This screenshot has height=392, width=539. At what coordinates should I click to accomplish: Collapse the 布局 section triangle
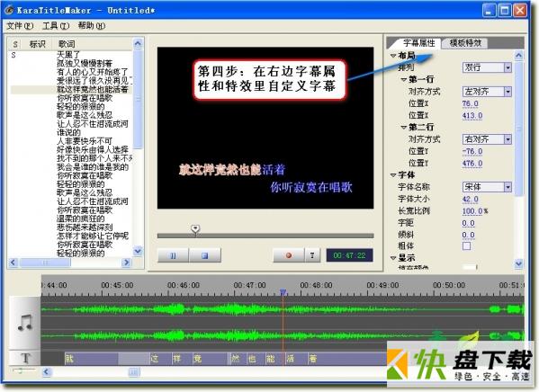coord(393,56)
